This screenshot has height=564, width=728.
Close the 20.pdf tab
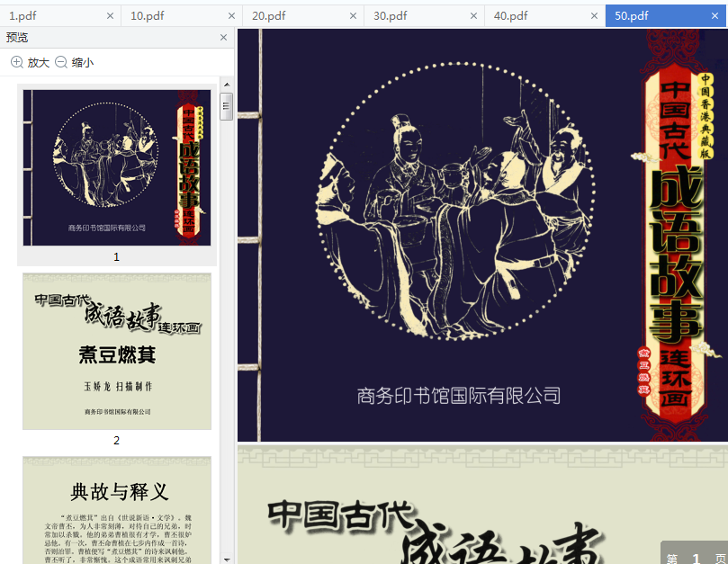click(353, 16)
